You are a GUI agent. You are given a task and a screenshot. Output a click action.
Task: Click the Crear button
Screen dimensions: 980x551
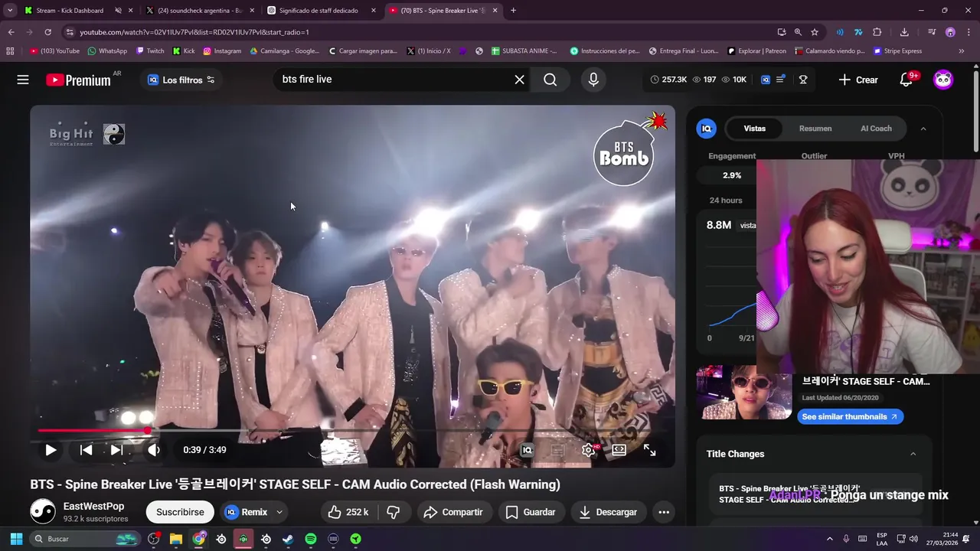click(858, 80)
